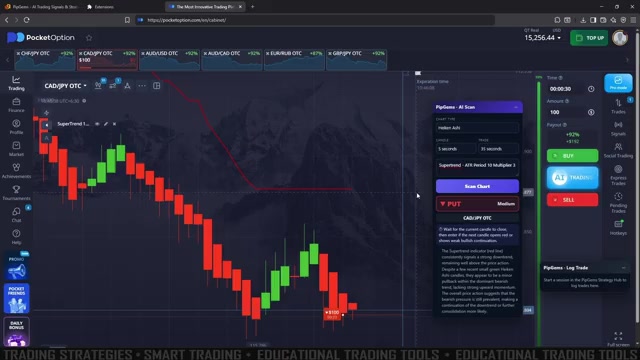Toggle Full screen mode
This screenshot has width=640, height=360.
[618, 340]
